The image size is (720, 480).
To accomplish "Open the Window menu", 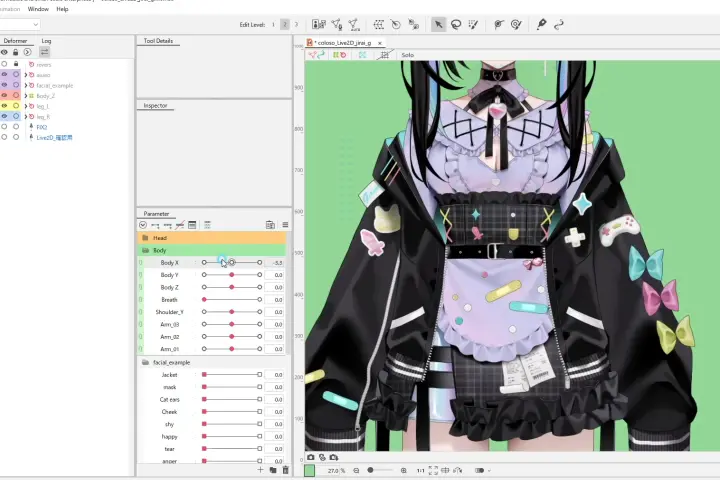I will tap(38, 9).
